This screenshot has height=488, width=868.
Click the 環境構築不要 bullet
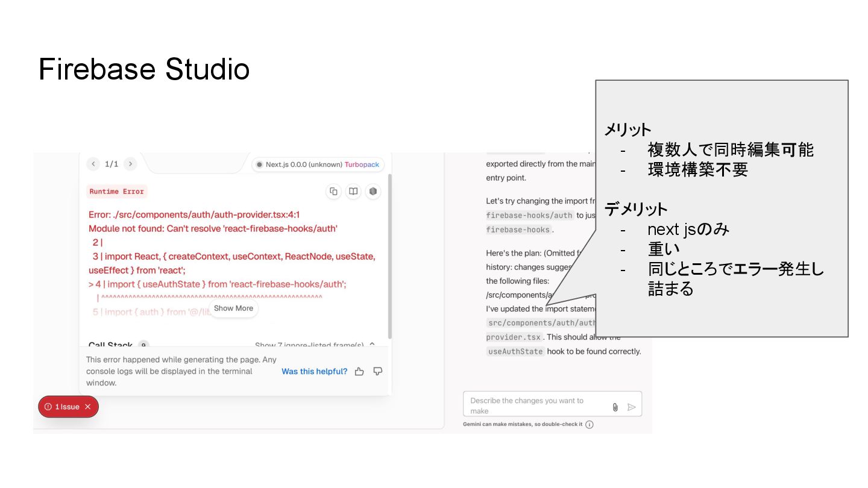(x=697, y=169)
